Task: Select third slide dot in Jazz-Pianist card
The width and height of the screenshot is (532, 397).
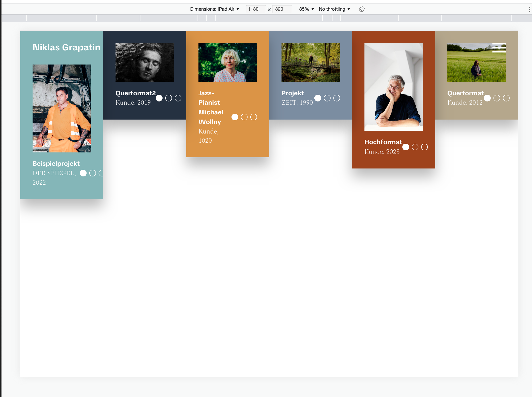Action: 254,117
